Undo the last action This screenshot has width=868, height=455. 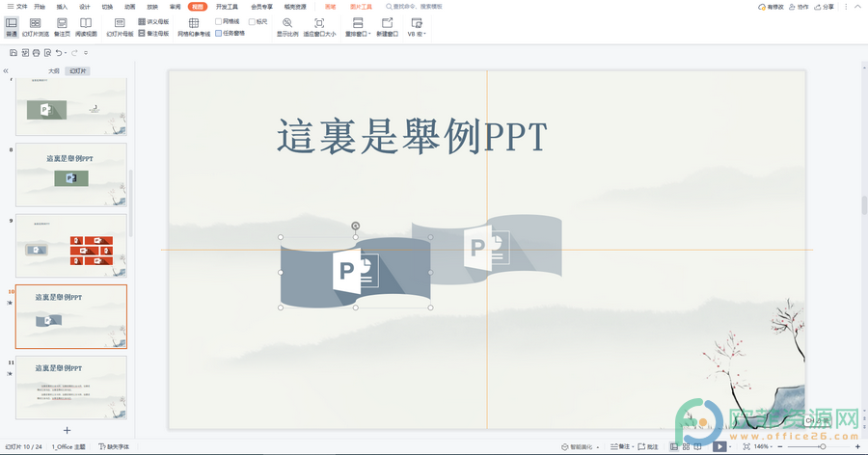58,53
